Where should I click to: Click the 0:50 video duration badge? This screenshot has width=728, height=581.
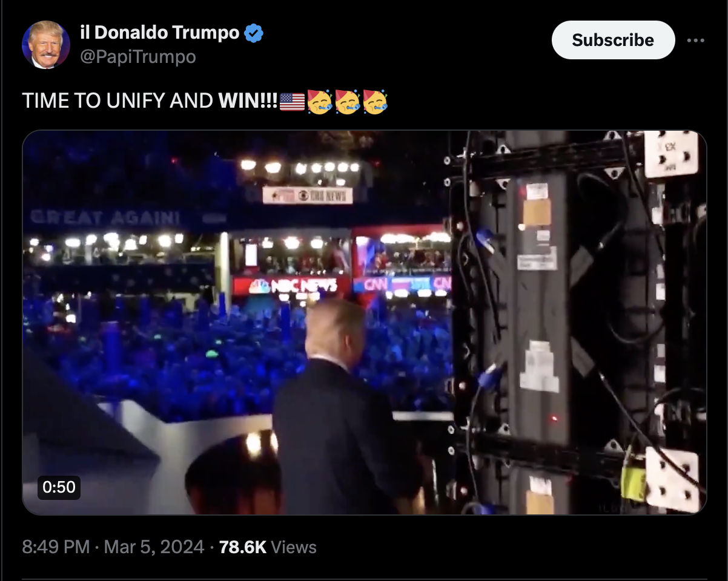(x=59, y=487)
